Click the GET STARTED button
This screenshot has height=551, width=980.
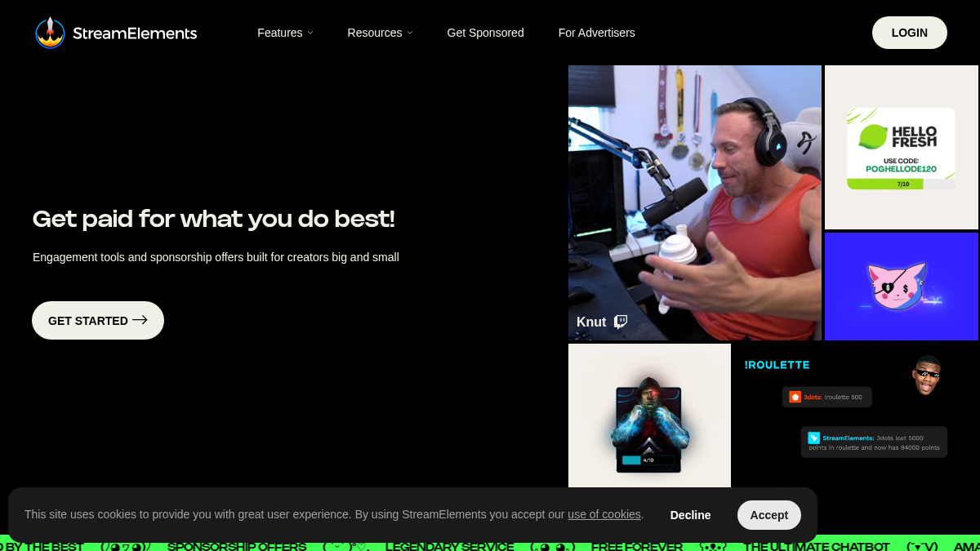point(98,321)
